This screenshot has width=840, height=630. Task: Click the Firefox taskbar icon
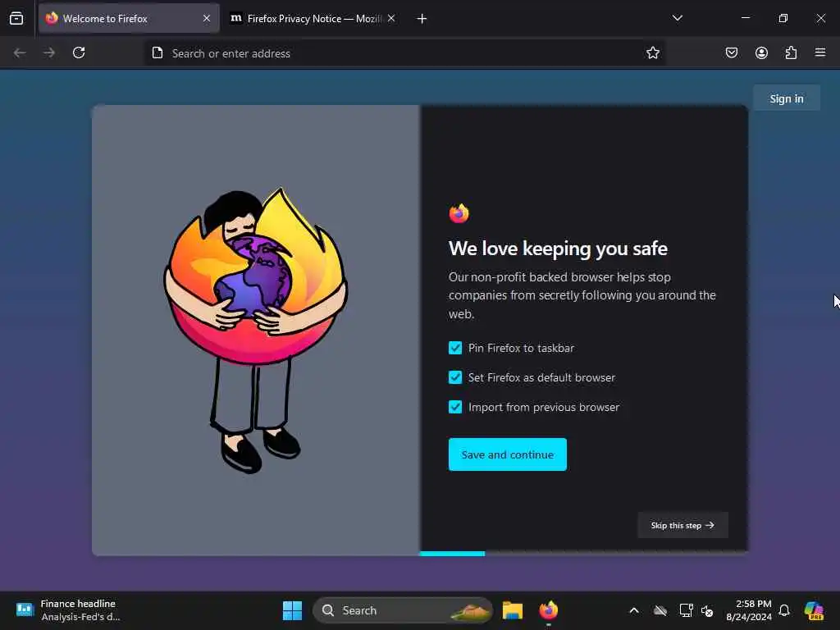coord(548,610)
